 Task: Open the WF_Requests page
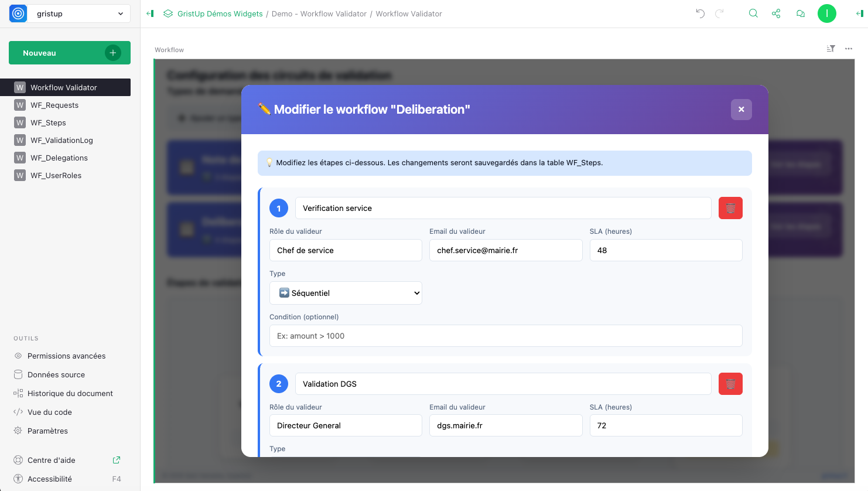pos(54,105)
